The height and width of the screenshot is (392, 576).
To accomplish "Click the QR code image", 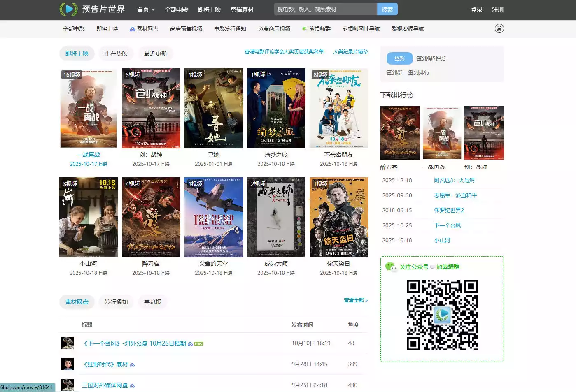I will click(442, 315).
